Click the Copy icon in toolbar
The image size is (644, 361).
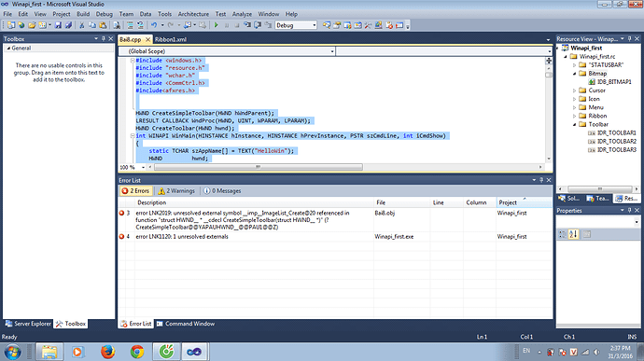tap(92, 25)
